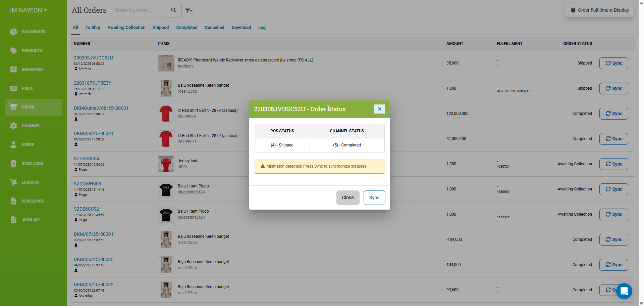Open order link 2203187YJP3E3Y
This screenshot has width=644, height=306.
pos(92,83)
